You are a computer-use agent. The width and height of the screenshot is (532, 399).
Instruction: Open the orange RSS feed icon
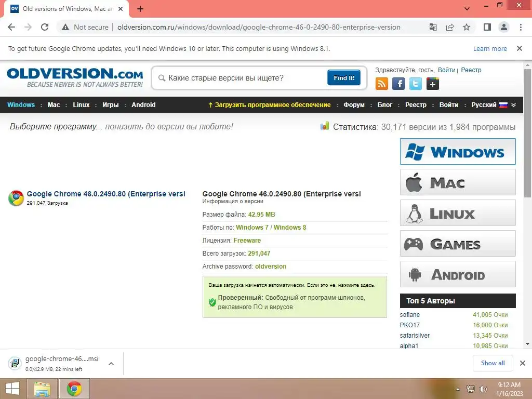[x=382, y=84]
